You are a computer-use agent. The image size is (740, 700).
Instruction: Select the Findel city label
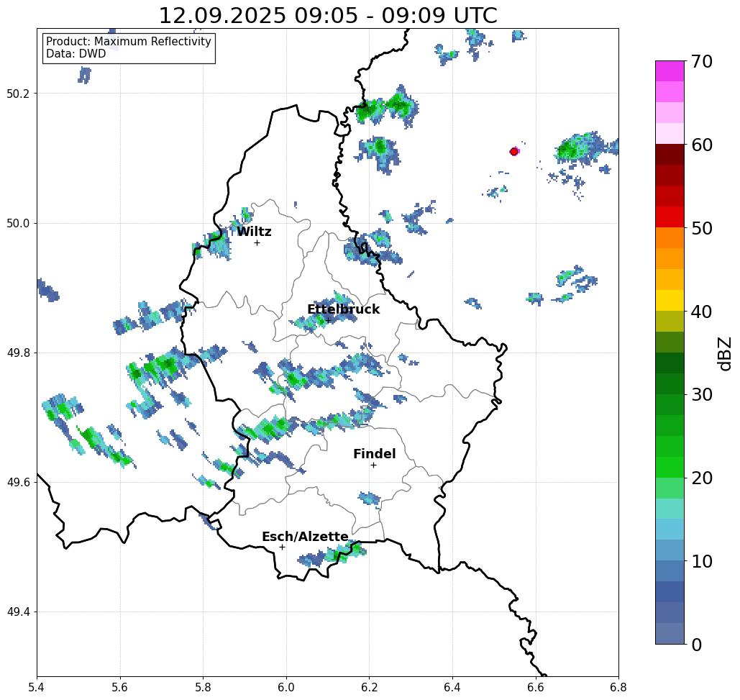[374, 454]
